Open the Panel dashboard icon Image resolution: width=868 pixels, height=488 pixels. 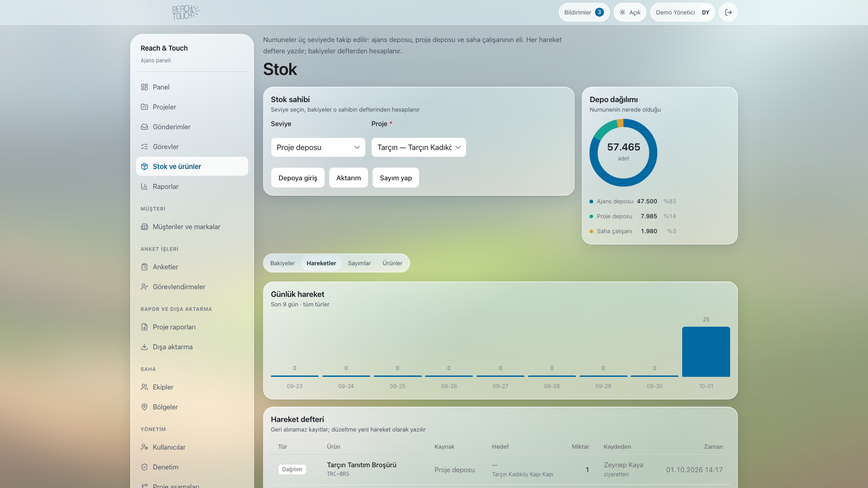click(x=144, y=87)
